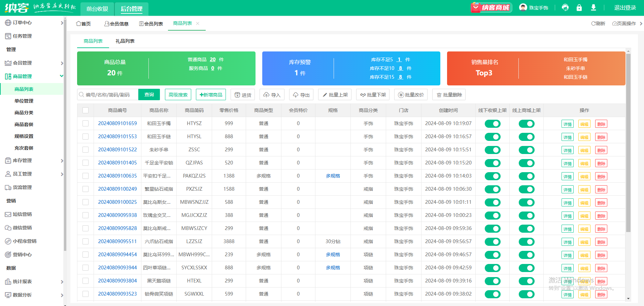Click 删除 button for 和田玉手镯 row
644x306 pixels.
(601, 124)
